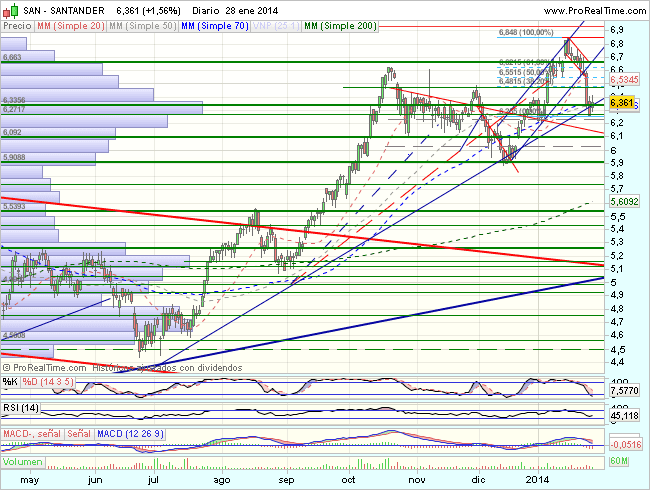Click the 6,663 support level label

[12, 57]
